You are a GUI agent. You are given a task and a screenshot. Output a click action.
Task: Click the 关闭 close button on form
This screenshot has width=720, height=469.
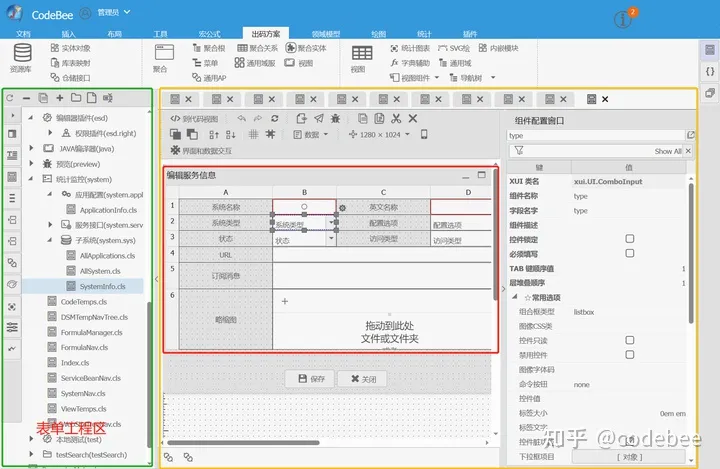coord(362,379)
